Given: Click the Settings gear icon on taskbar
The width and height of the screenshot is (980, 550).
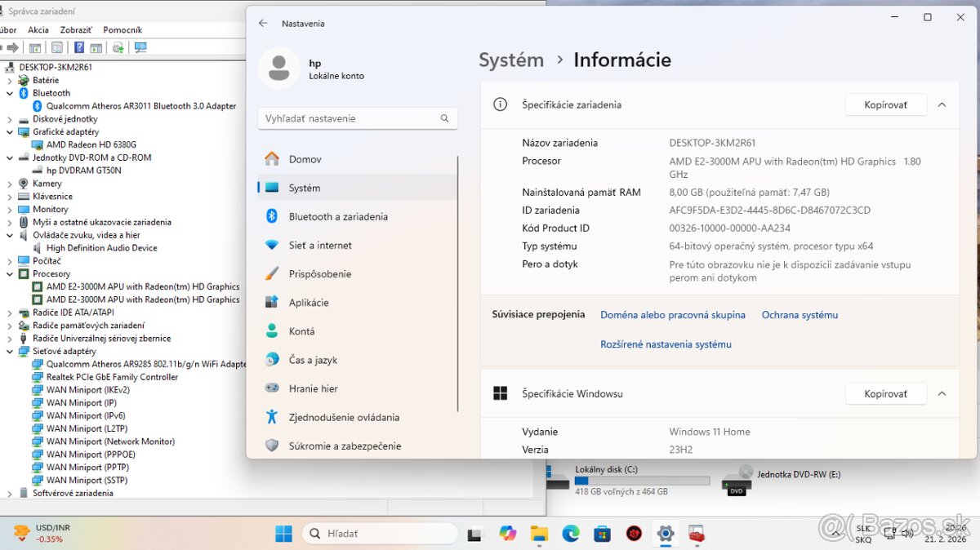Looking at the screenshot, I should (666, 534).
